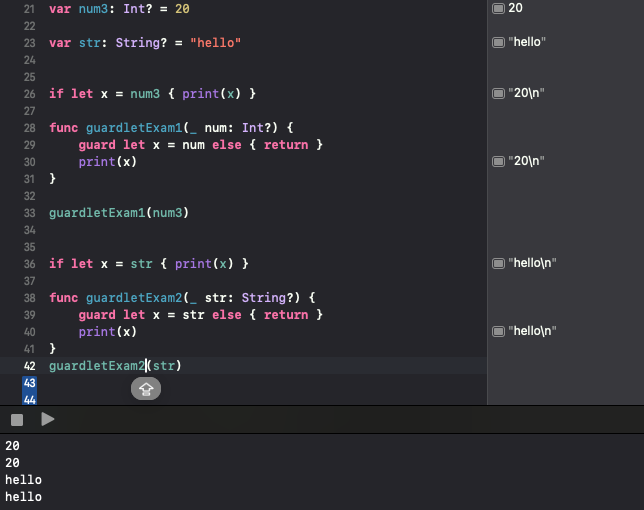Click the return keyword on line 29
Screen dimensions: 644x510
pos(286,145)
